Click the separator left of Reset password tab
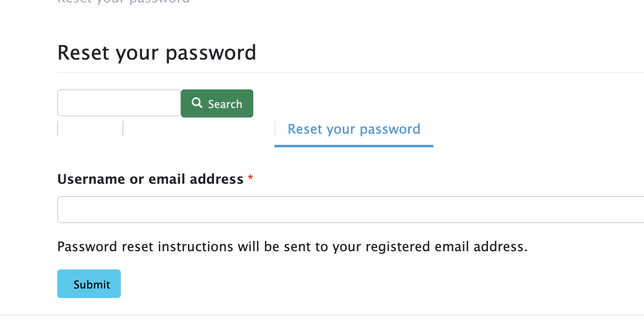The image size is (644, 322). pyautogui.click(x=275, y=129)
